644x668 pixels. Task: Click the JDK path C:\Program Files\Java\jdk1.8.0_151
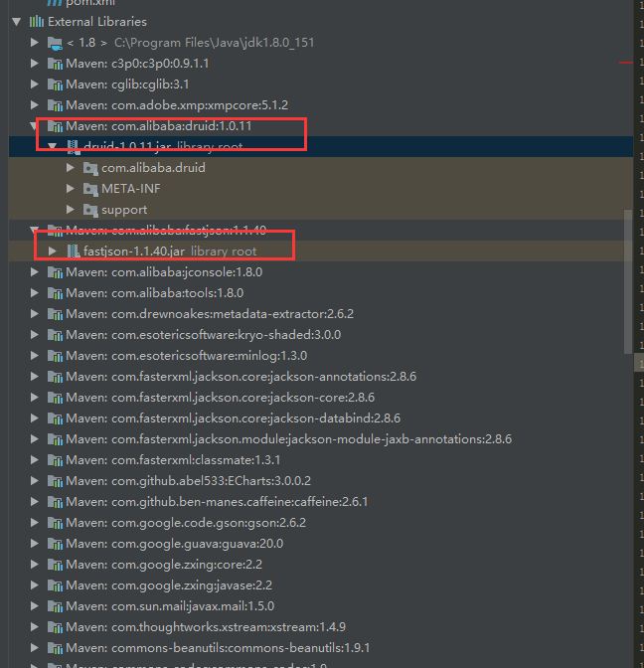[215, 43]
